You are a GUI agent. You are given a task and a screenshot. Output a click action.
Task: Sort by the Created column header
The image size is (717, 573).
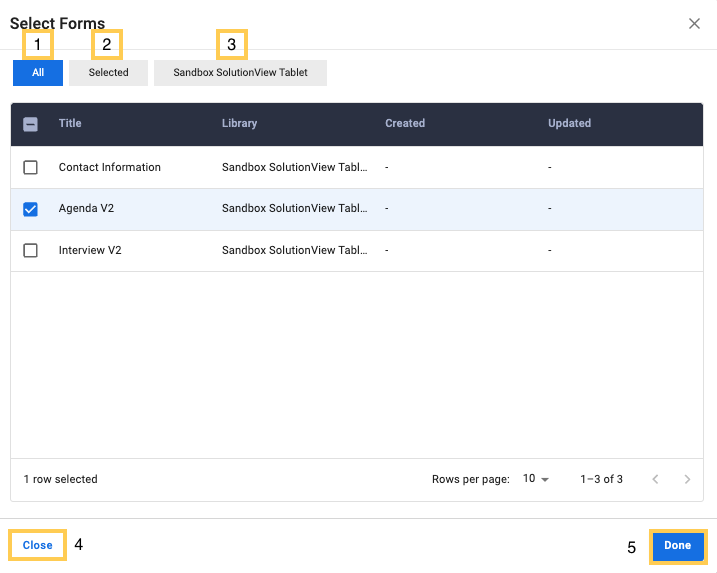pyautogui.click(x=405, y=123)
